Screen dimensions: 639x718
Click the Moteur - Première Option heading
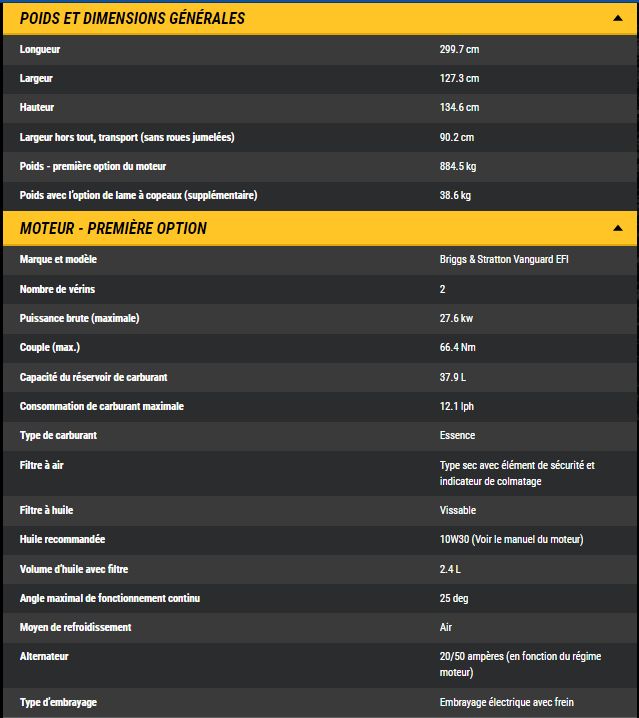(x=113, y=228)
